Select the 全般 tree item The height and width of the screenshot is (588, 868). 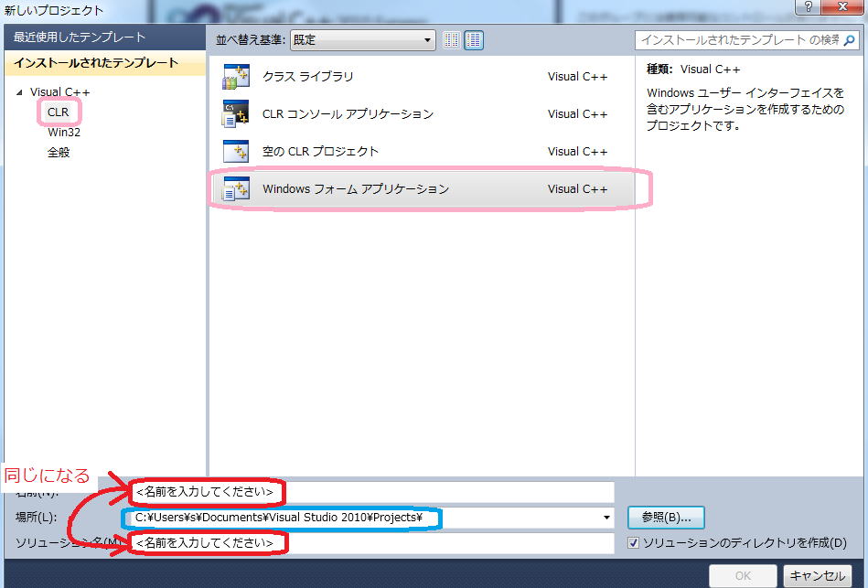point(59,153)
